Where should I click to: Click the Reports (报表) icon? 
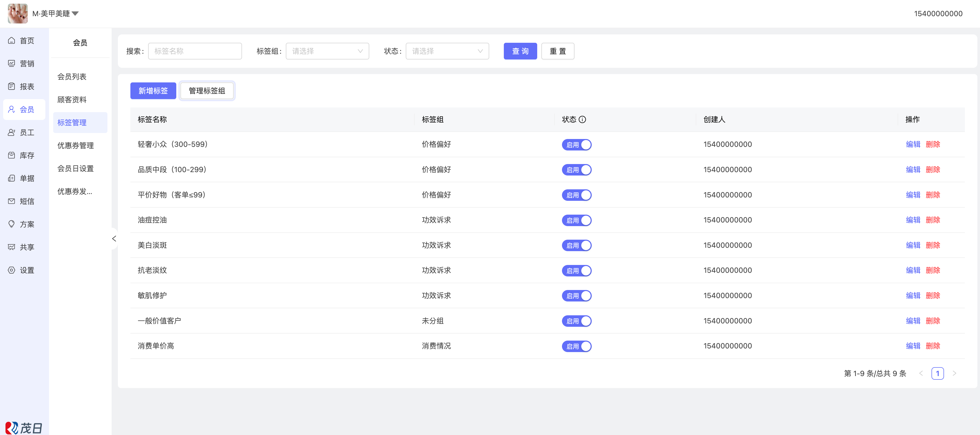pos(12,86)
